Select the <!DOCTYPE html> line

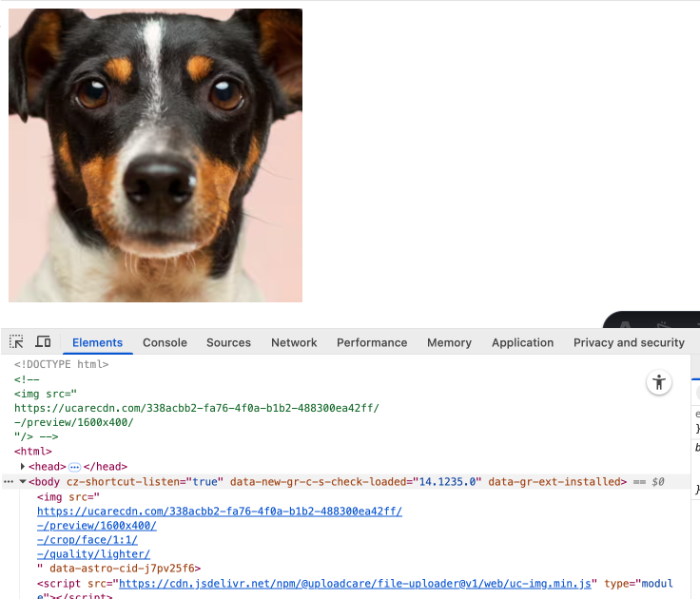pos(62,364)
